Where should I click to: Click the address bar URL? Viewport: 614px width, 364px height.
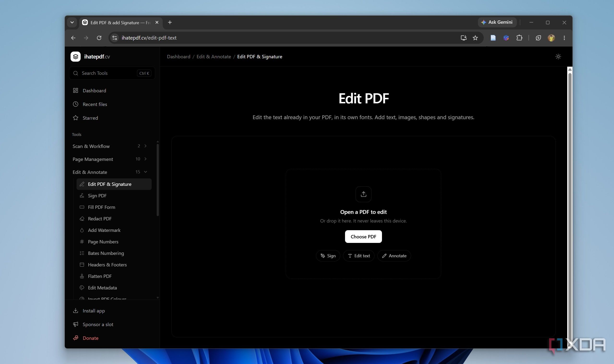(149, 38)
